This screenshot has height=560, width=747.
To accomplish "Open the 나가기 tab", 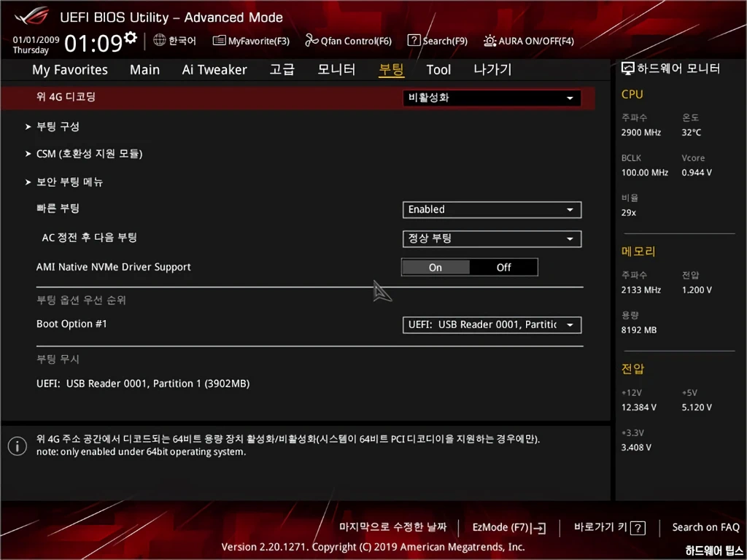I will (x=492, y=69).
